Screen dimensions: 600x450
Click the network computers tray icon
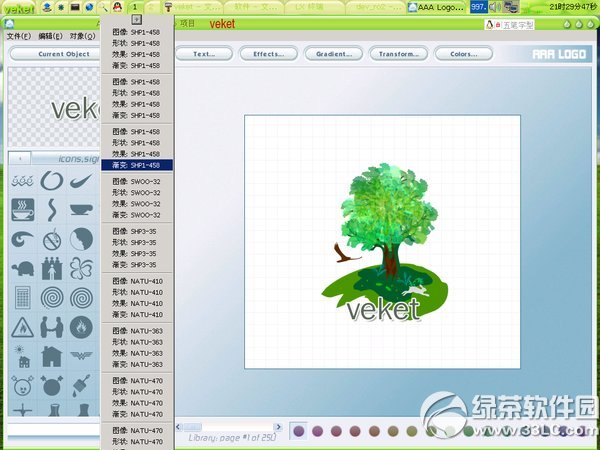click(510, 7)
